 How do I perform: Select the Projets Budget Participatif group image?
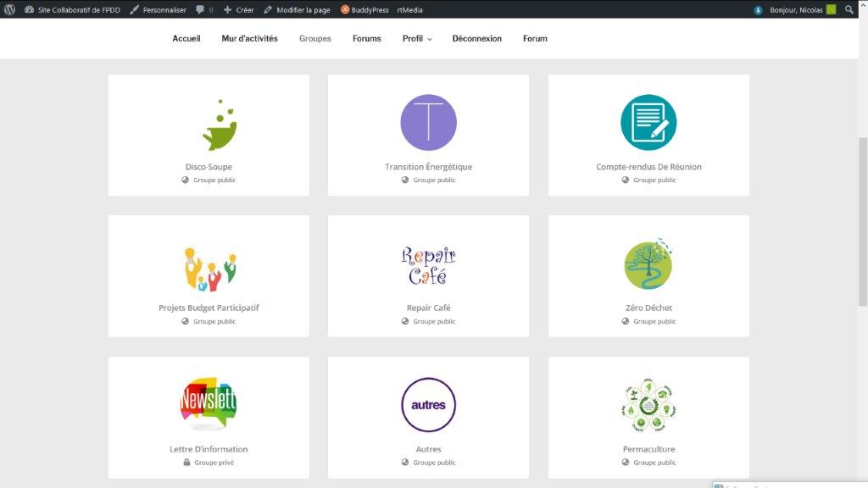(209, 267)
